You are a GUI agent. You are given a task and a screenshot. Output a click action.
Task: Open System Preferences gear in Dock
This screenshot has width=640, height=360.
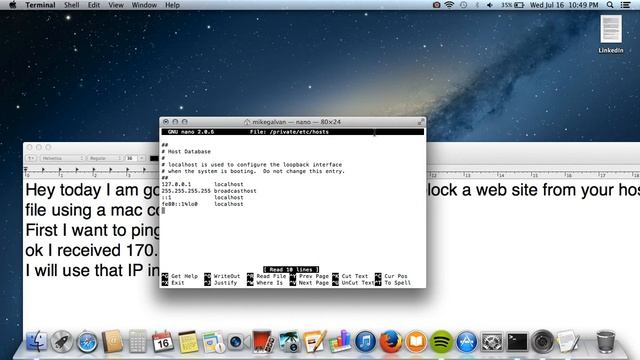492,342
